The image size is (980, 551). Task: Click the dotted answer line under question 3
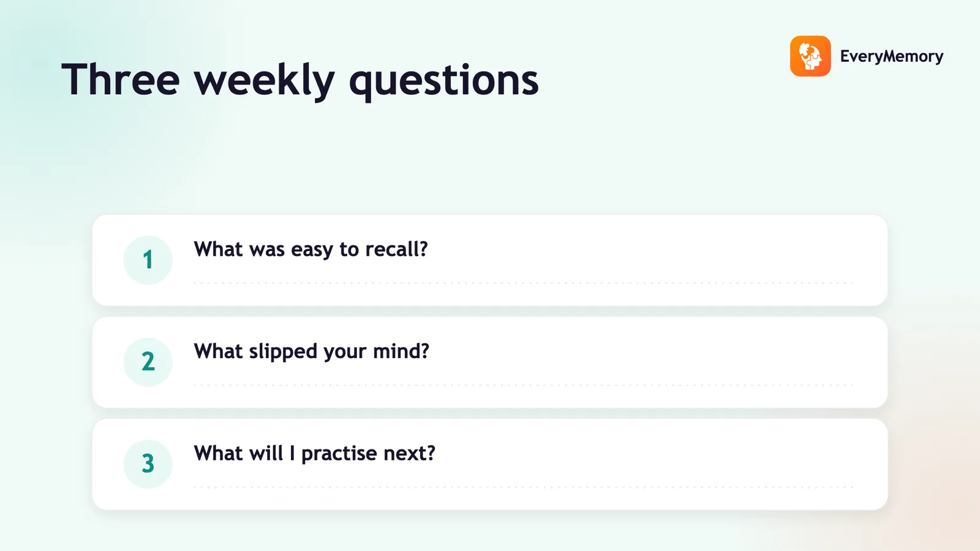[524, 487]
